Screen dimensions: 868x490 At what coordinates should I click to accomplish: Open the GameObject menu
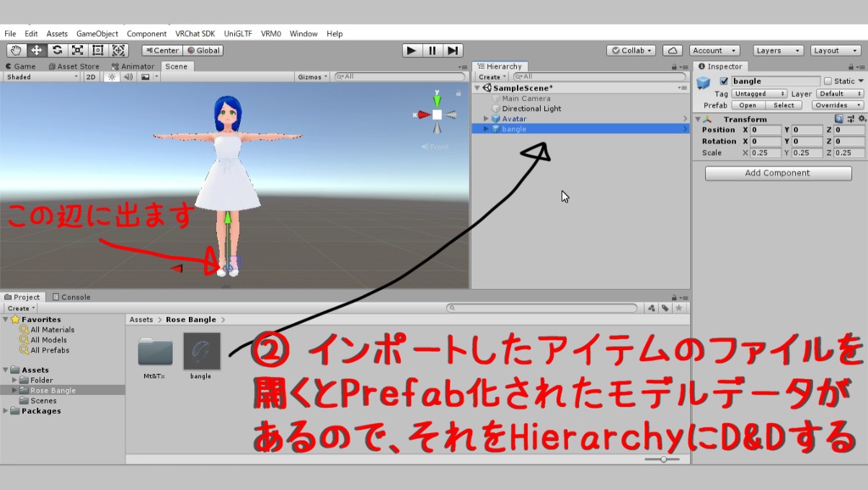pos(97,34)
